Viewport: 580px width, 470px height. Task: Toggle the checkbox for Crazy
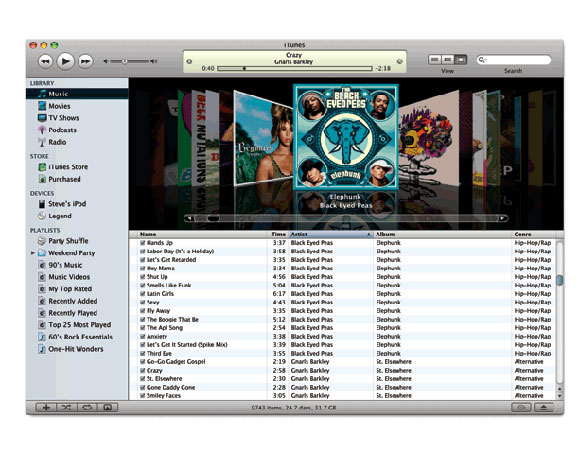142,370
